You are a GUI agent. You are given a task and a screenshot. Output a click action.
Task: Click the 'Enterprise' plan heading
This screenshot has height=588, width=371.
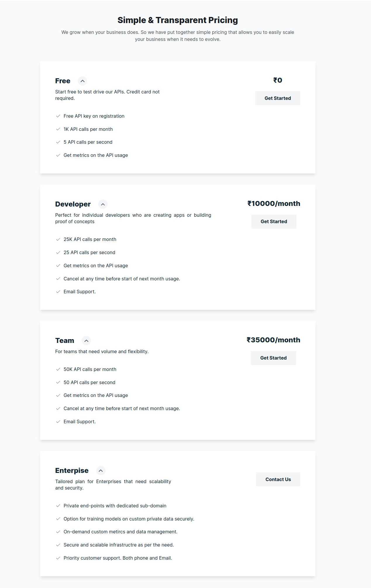pos(72,471)
